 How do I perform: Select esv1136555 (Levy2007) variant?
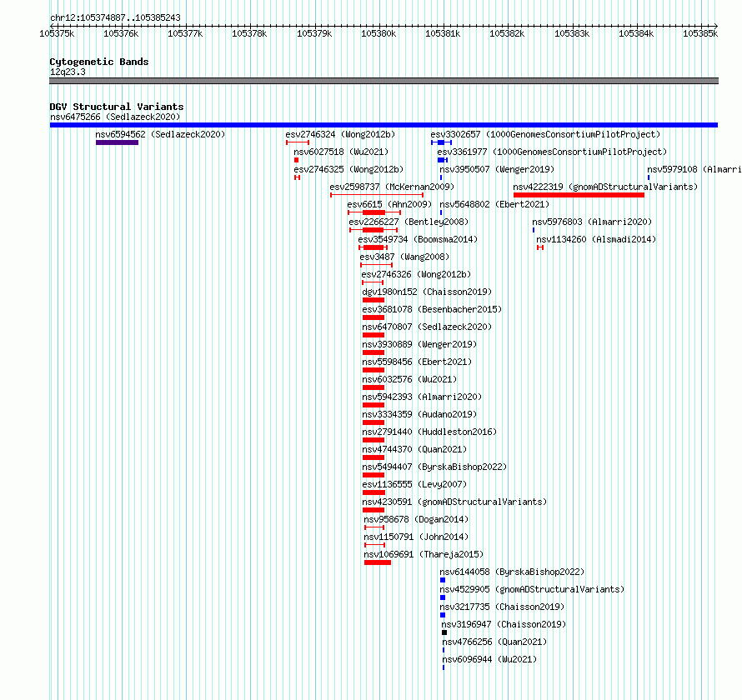coord(414,484)
